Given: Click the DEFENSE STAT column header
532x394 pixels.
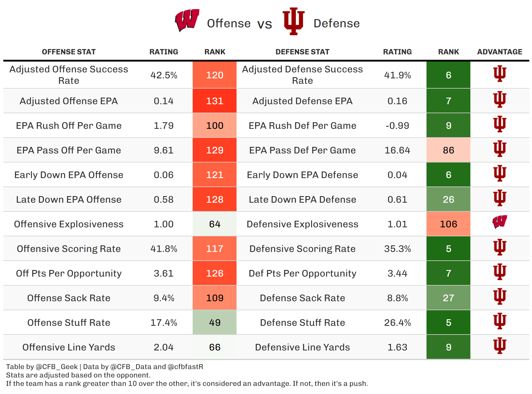Looking at the screenshot, I should tap(302, 52).
